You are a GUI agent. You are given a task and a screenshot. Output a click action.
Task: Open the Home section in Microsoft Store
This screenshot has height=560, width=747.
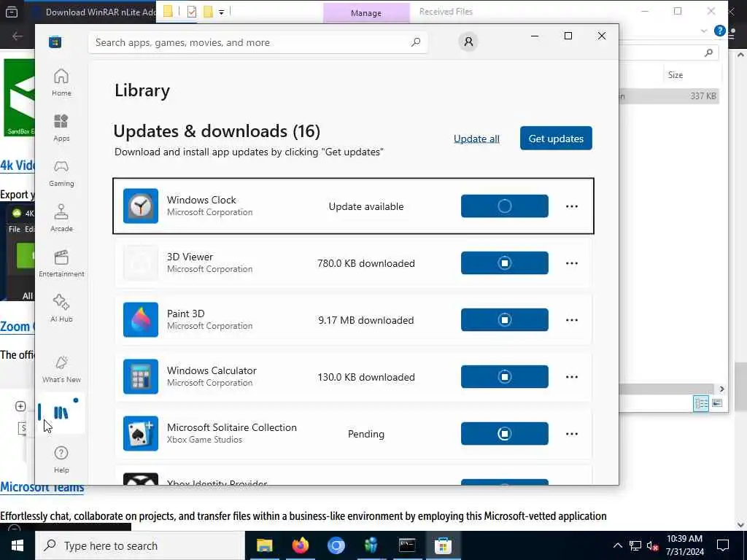click(61, 82)
